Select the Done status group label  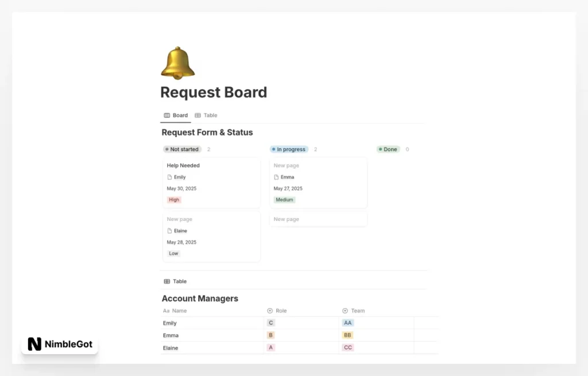388,149
